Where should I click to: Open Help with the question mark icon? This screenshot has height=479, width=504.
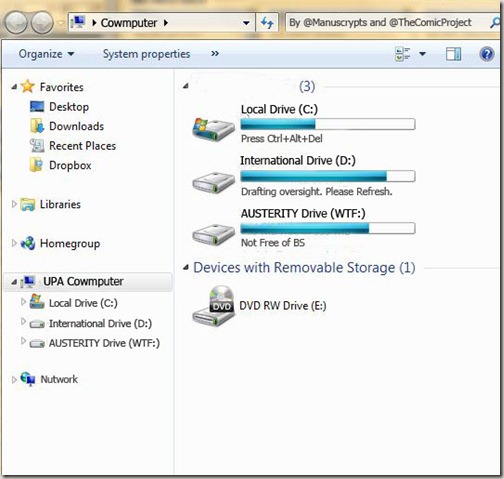click(487, 54)
